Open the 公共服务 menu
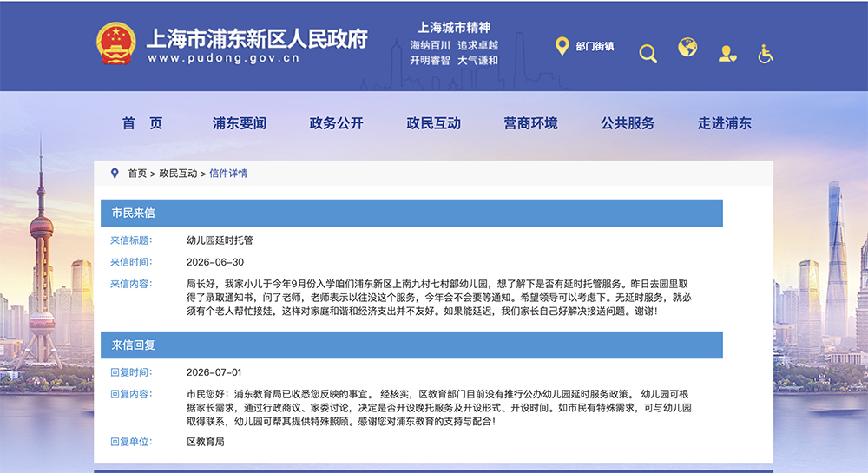Image resolution: width=868 pixels, height=473 pixels. [x=628, y=123]
